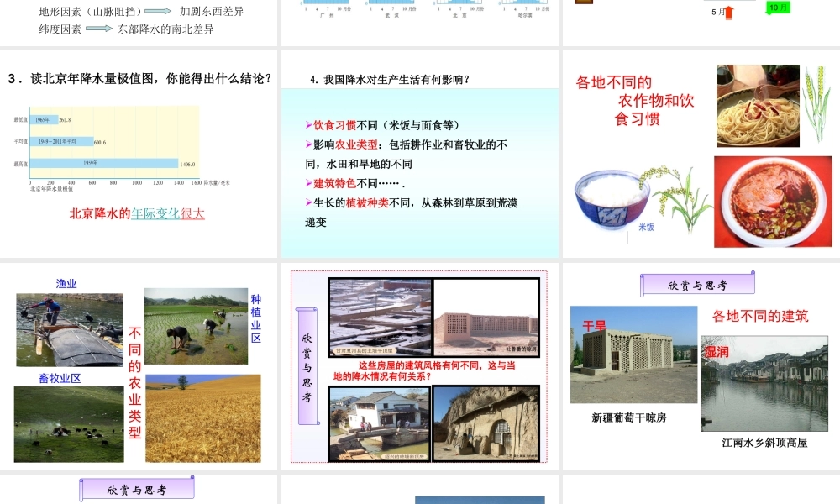Select the red text 植被种类
The image size is (840, 504).
(368, 203)
